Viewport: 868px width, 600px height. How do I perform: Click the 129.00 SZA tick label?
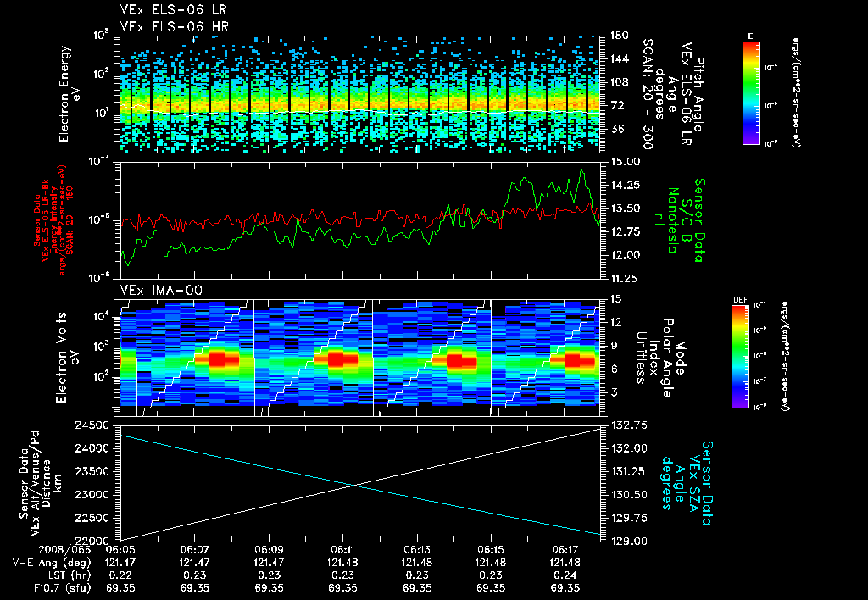pyautogui.click(x=627, y=542)
